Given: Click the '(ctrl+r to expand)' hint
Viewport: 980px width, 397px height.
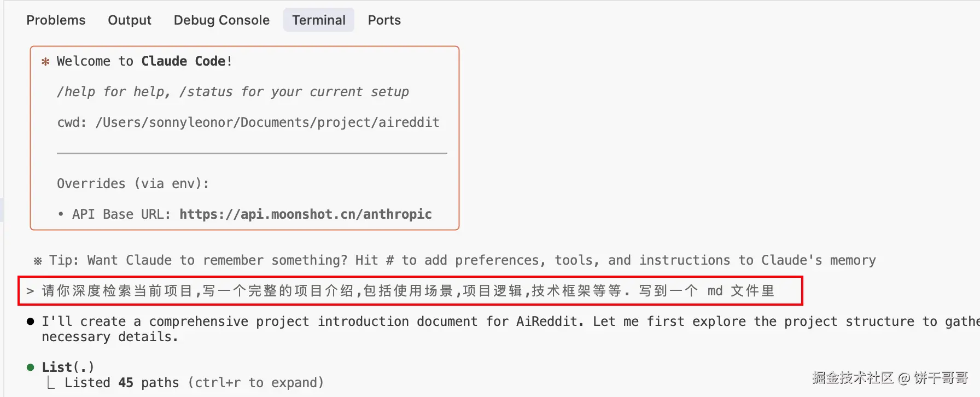Looking at the screenshot, I should tap(256, 383).
